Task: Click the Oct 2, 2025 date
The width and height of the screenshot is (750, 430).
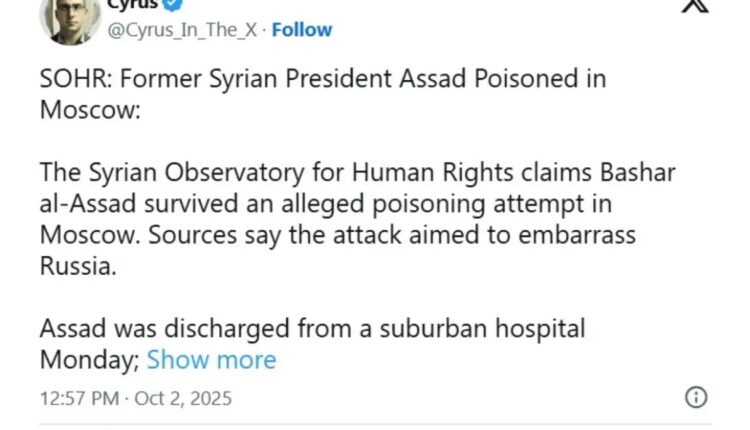Action: tap(186, 398)
